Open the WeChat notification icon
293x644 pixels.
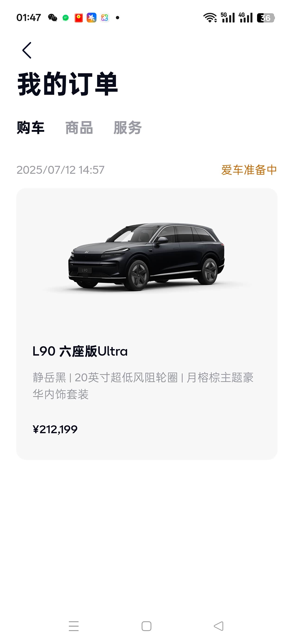tap(53, 18)
